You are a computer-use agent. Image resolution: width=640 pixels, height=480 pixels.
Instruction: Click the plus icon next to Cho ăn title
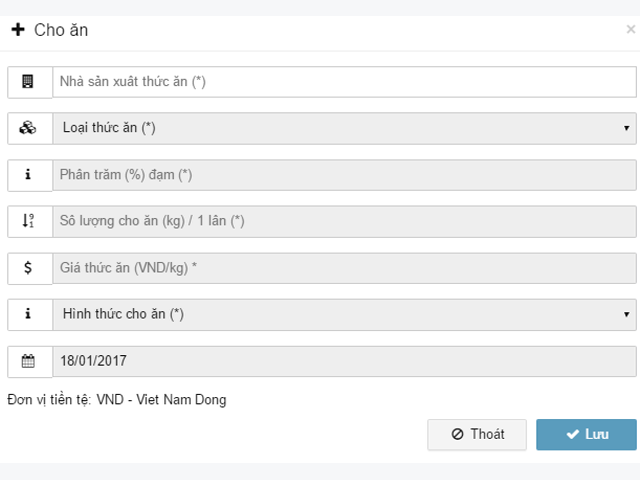[x=18, y=29]
